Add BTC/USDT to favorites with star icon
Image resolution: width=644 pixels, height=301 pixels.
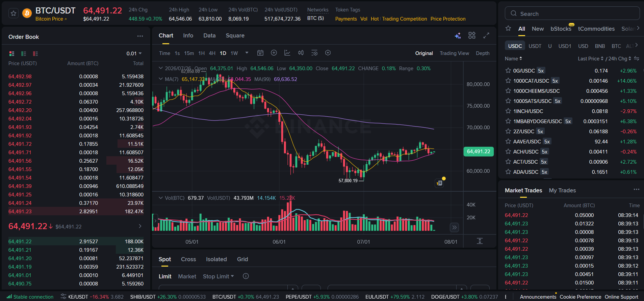(x=14, y=13)
